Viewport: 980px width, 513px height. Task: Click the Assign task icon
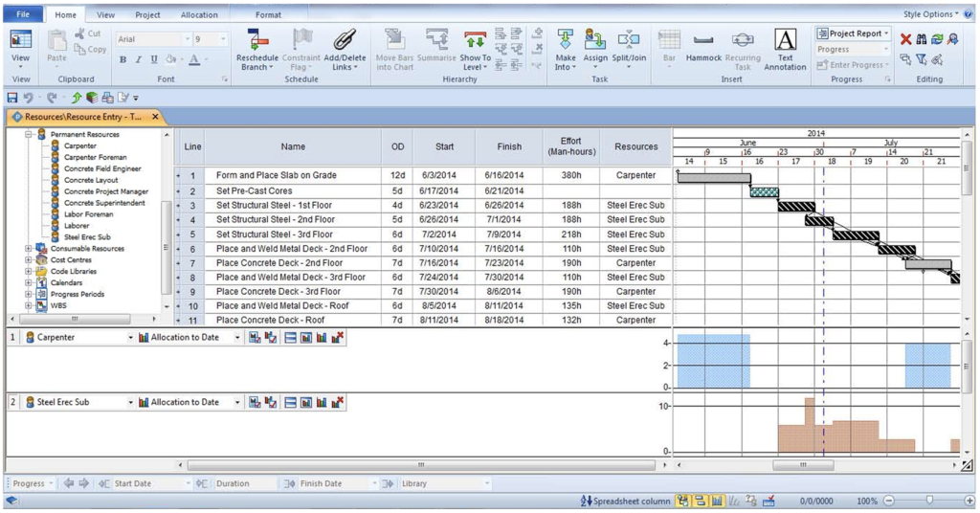pos(595,40)
